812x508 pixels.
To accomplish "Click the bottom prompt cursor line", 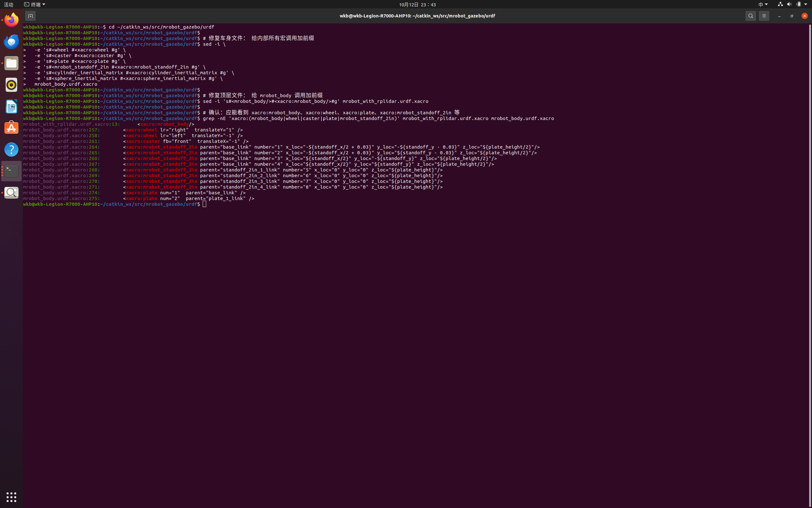I will pyautogui.click(x=115, y=204).
